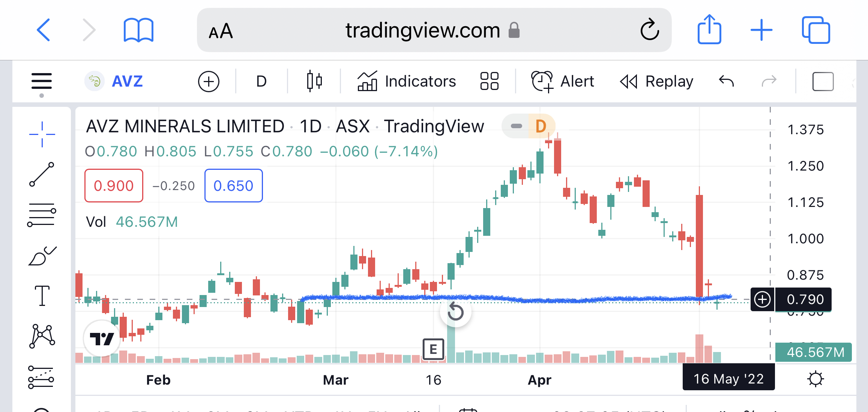The image size is (868, 412).
Task: Collapse the chart legend toggle
Action: 517,126
